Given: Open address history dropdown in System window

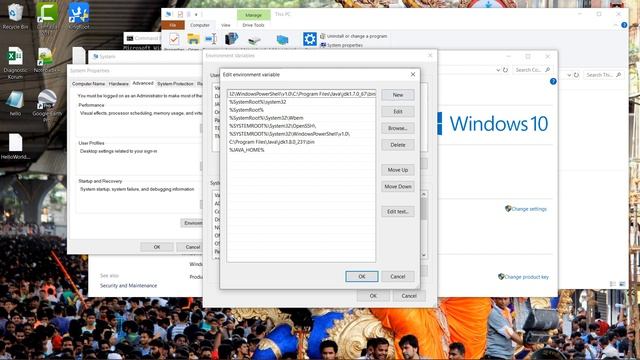Looking at the screenshot, I should (498, 70).
